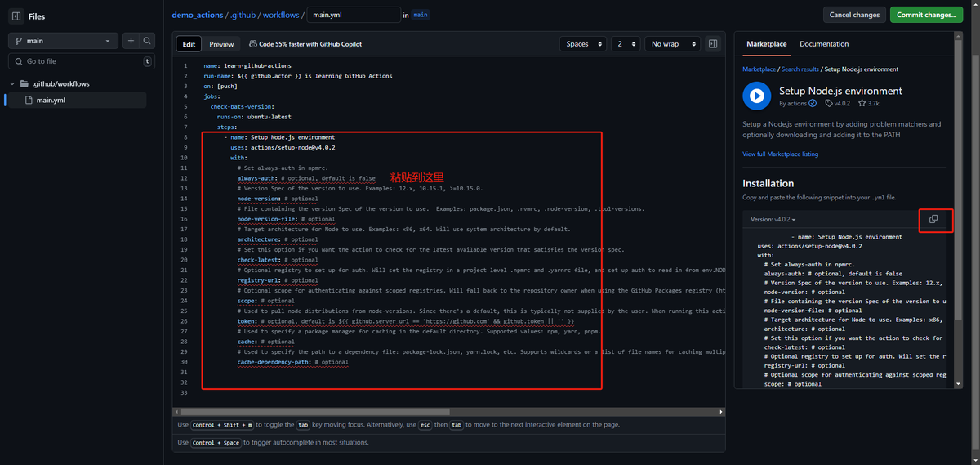Open the No wrap line mode dropdown
980x465 pixels.
[x=672, y=44]
